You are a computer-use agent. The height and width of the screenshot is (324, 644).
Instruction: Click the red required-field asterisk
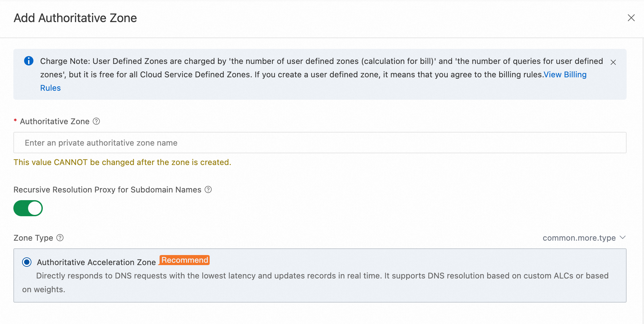pos(15,121)
